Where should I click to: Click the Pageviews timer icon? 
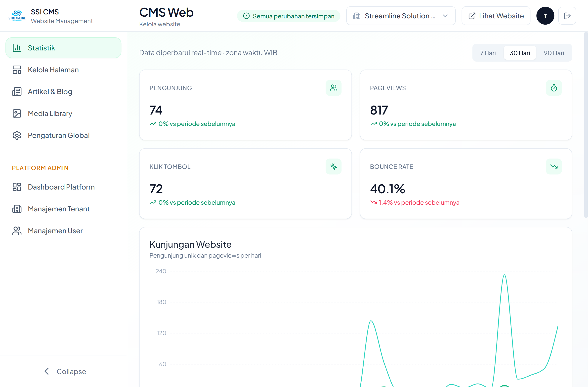[x=554, y=88]
